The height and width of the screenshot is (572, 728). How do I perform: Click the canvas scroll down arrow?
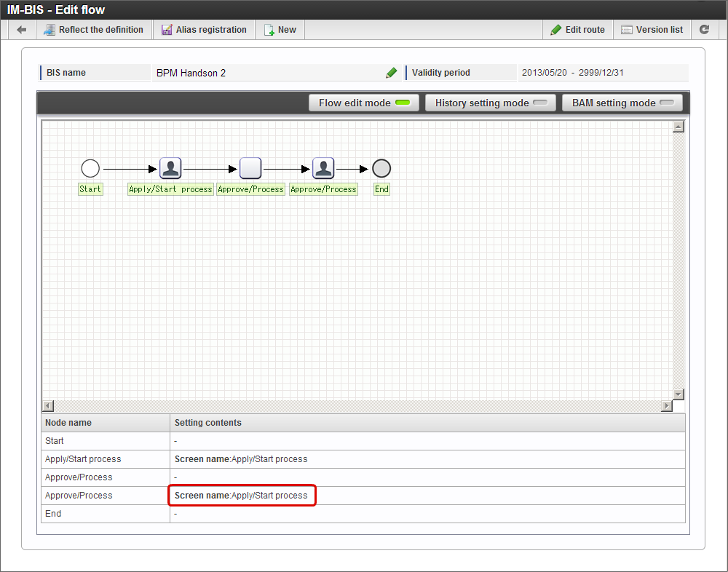coord(678,394)
